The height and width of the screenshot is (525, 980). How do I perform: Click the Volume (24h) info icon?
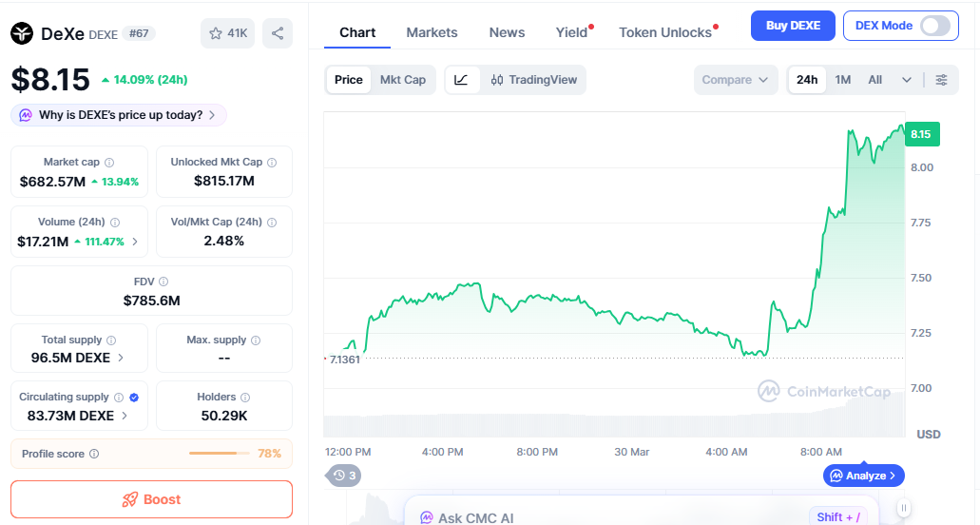pos(115,223)
